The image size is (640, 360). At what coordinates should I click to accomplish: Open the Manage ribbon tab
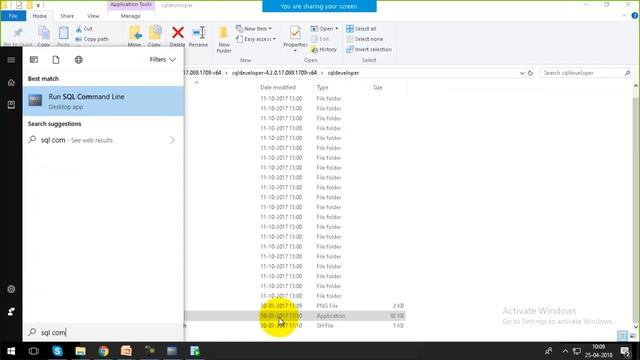131,16
